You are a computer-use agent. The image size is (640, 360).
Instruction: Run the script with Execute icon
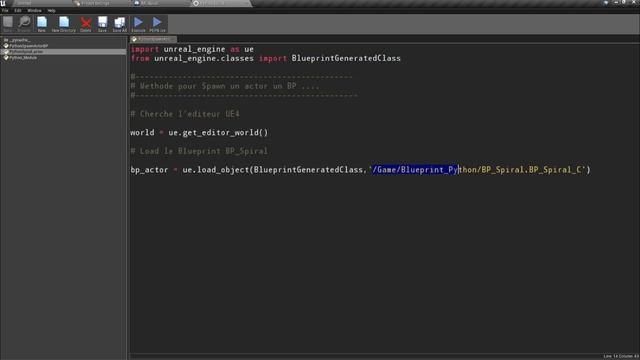pyautogui.click(x=138, y=24)
